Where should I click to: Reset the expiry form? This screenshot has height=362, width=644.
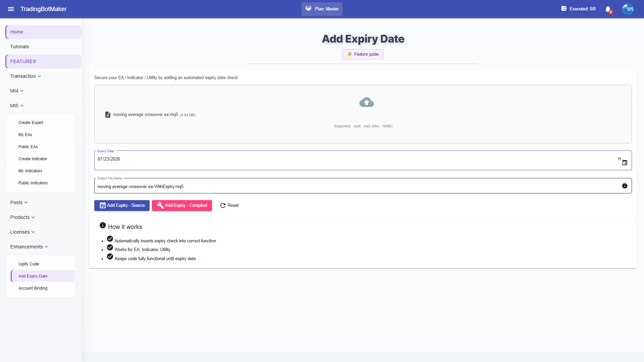pyautogui.click(x=229, y=205)
